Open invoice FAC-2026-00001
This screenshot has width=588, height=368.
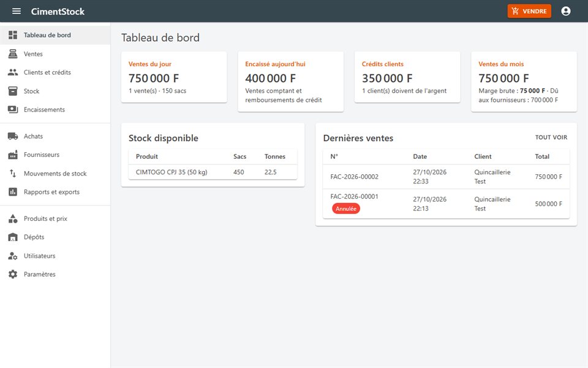355,196
